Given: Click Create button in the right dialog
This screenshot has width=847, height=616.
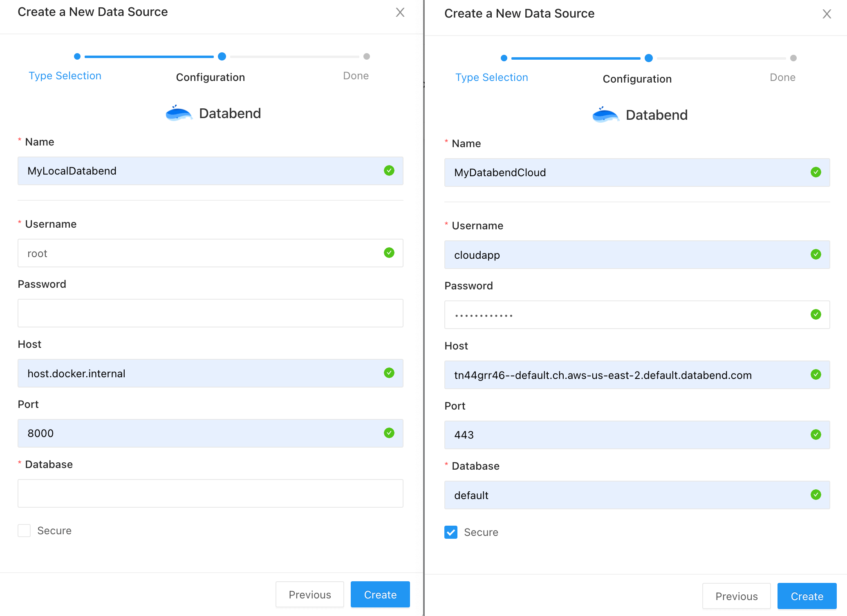Looking at the screenshot, I should click(807, 596).
